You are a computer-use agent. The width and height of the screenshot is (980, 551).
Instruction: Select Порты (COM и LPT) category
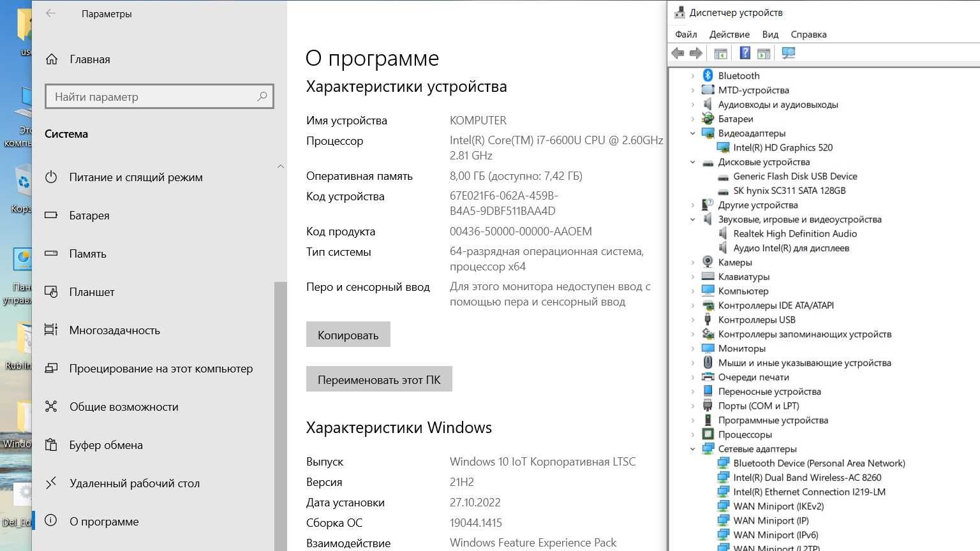759,406
